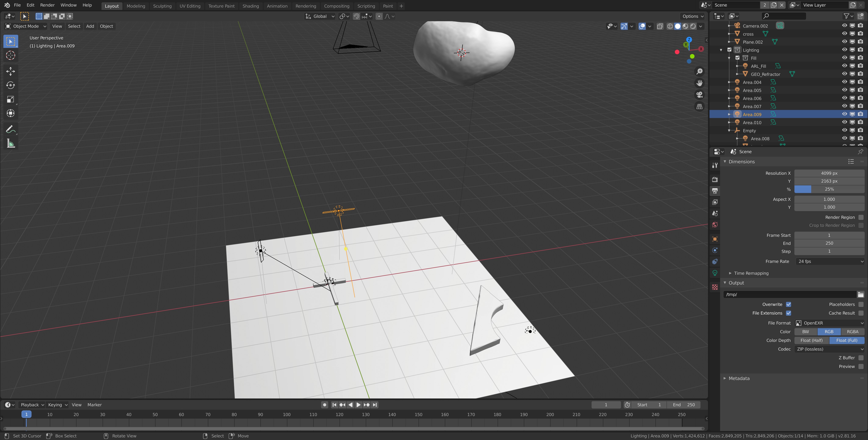Pick the 3D Cursor tool

(10, 55)
